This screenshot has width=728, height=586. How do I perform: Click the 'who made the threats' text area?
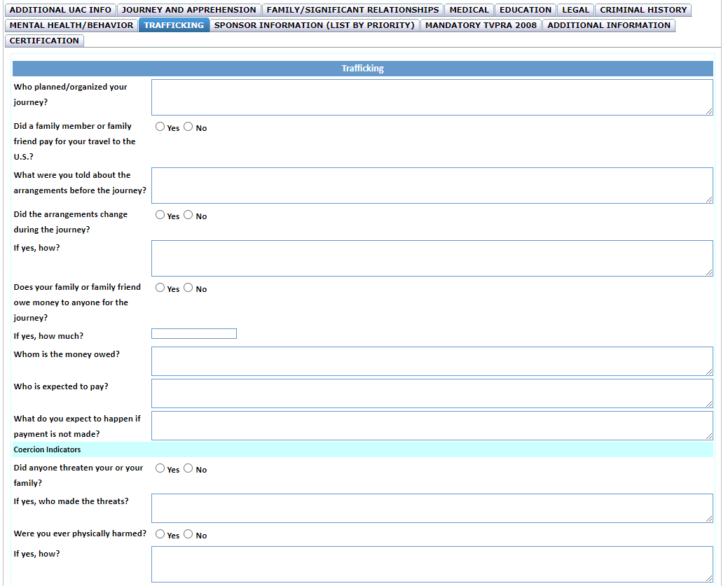click(x=432, y=508)
